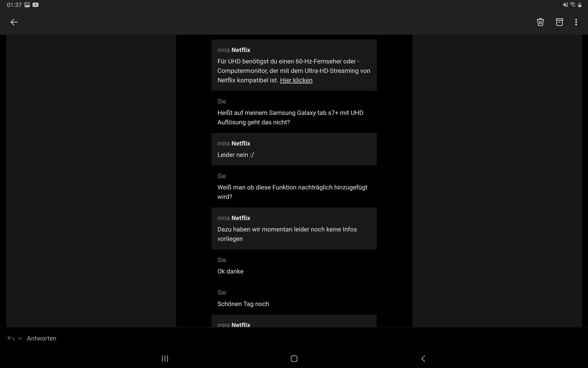Tap the reply arrow icon at the bottom
Viewport: 588px width, 368px height.
click(x=11, y=338)
